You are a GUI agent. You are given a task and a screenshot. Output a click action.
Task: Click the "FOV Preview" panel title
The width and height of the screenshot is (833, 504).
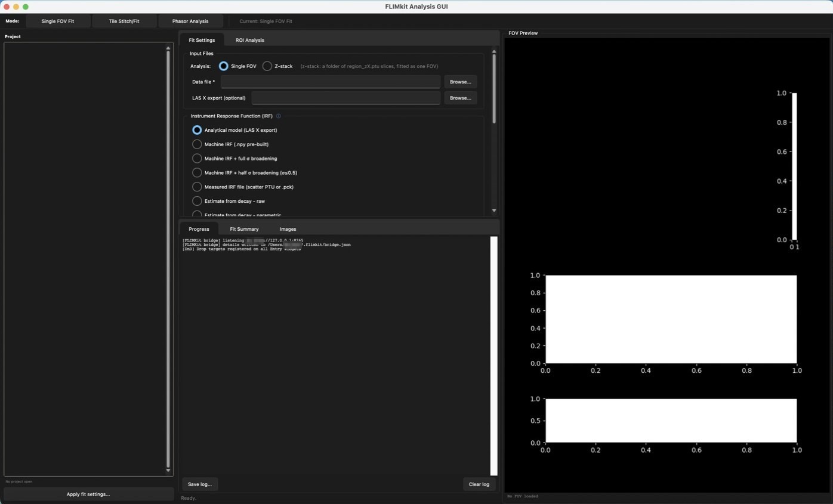tap(523, 33)
